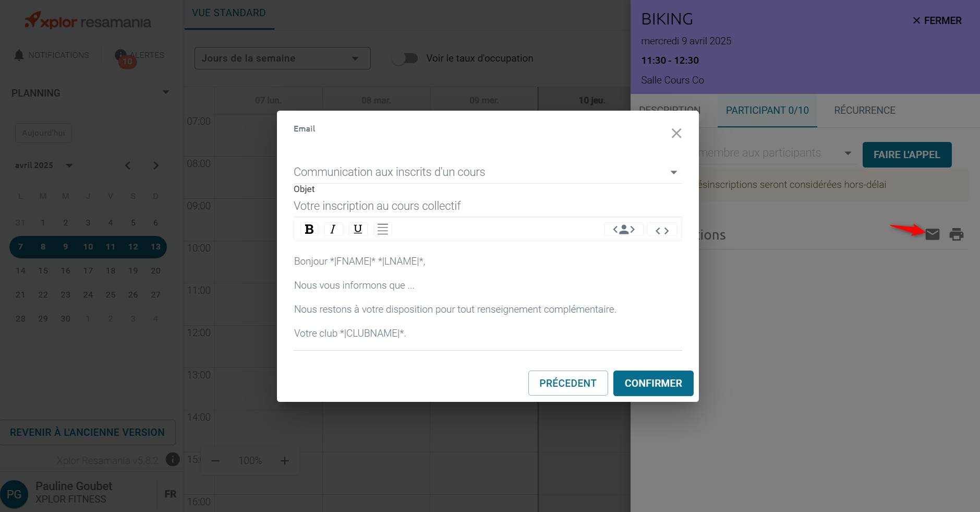Toggle italic formatting in email editor
The image size is (980, 512).
pos(333,229)
